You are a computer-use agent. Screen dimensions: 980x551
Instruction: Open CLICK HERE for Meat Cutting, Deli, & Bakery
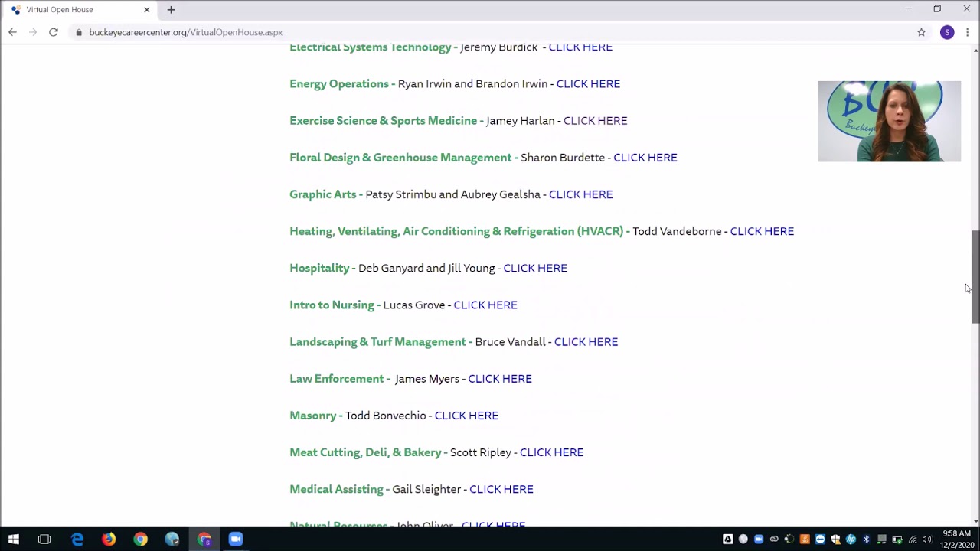(551, 452)
